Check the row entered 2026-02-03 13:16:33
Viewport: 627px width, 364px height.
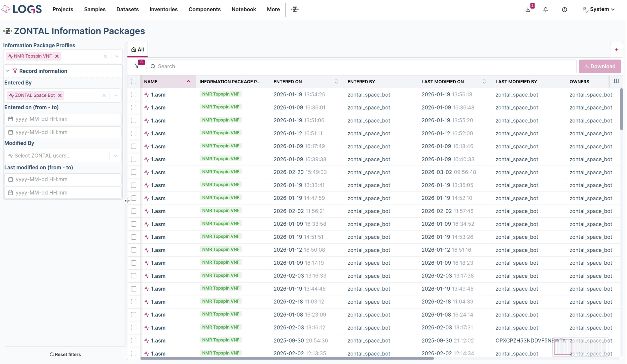click(x=134, y=276)
